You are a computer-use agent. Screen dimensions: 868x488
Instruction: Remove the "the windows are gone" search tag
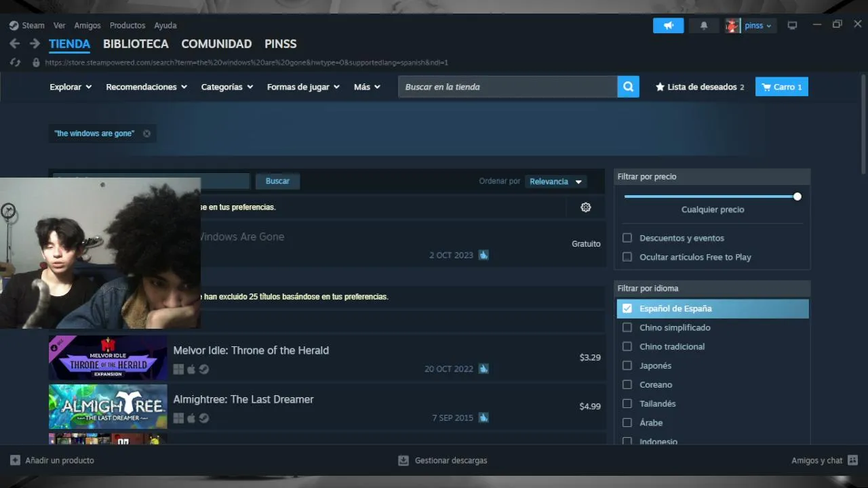(146, 134)
